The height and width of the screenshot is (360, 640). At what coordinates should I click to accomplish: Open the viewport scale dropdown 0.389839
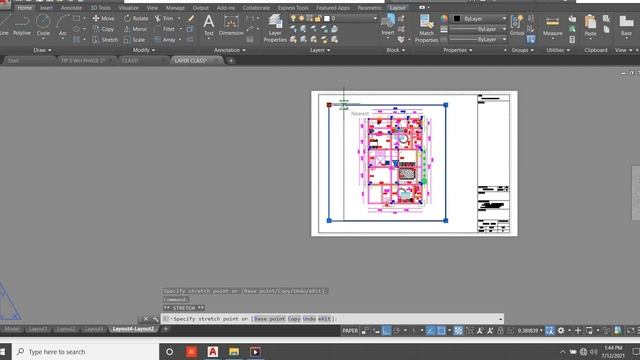(529, 331)
